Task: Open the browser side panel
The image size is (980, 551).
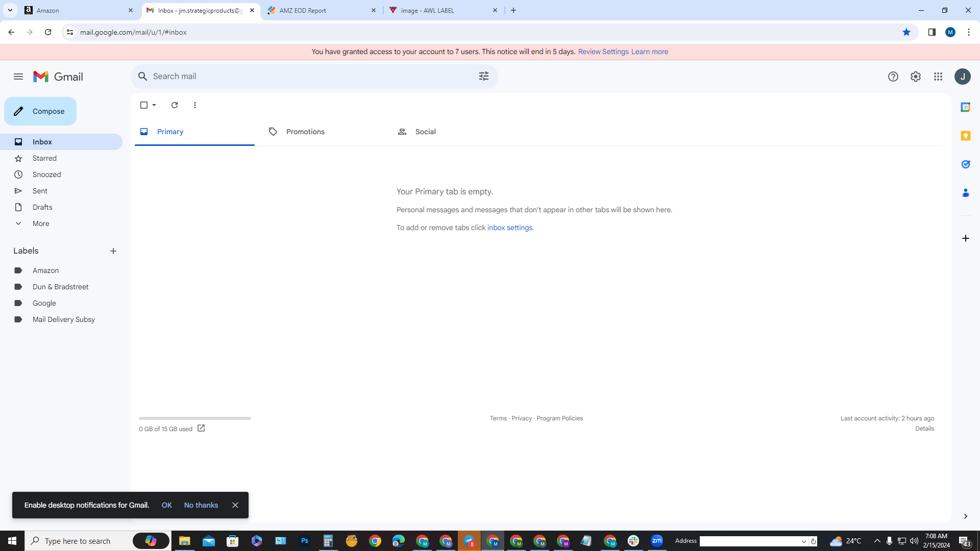Action: click(932, 32)
